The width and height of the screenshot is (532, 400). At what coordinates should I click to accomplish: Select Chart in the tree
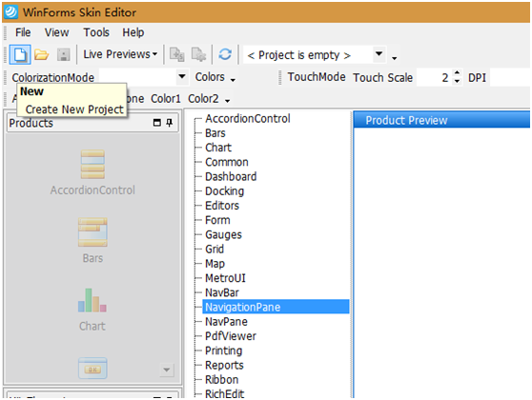click(x=218, y=148)
